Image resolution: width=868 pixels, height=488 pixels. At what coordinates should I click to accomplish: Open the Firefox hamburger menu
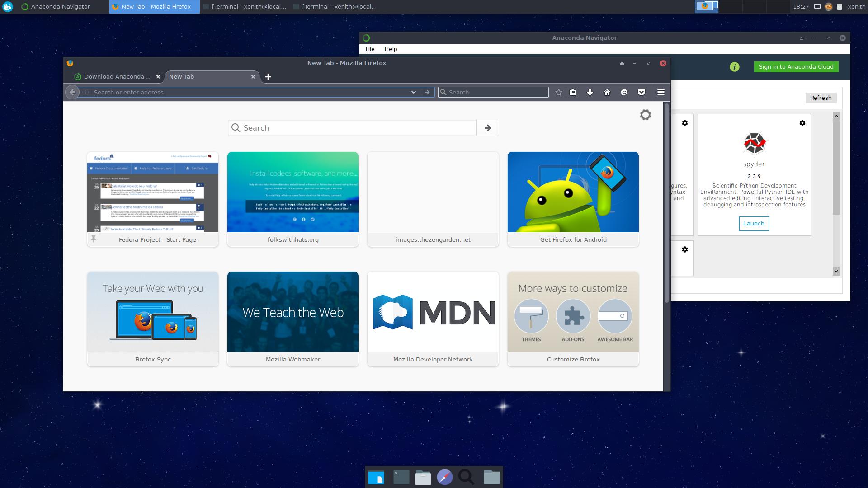(x=661, y=92)
